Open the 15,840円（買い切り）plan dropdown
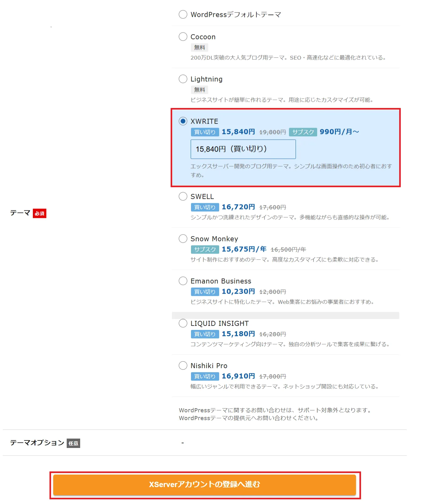The height and width of the screenshot is (504, 423). [x=243, y=149]
